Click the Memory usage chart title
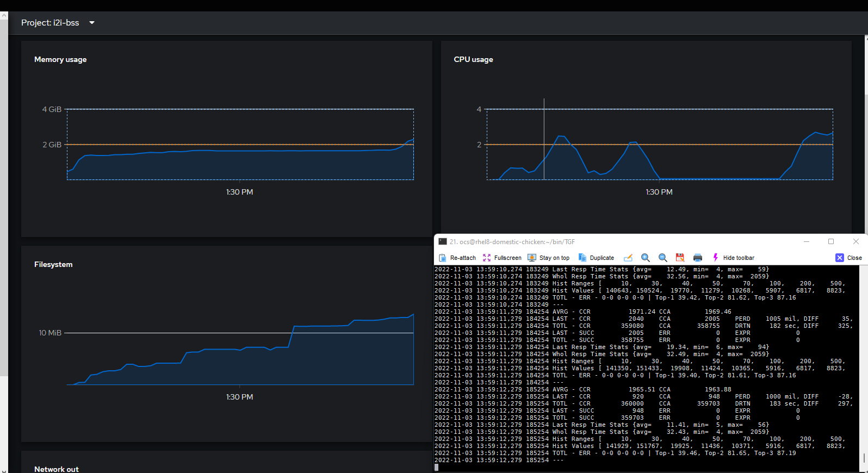 60,60
